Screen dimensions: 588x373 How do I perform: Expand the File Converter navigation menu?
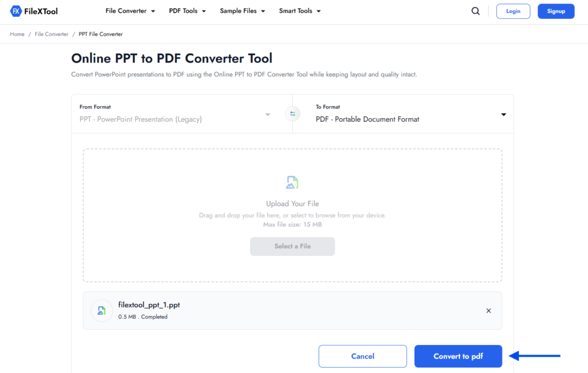point(130,10)
